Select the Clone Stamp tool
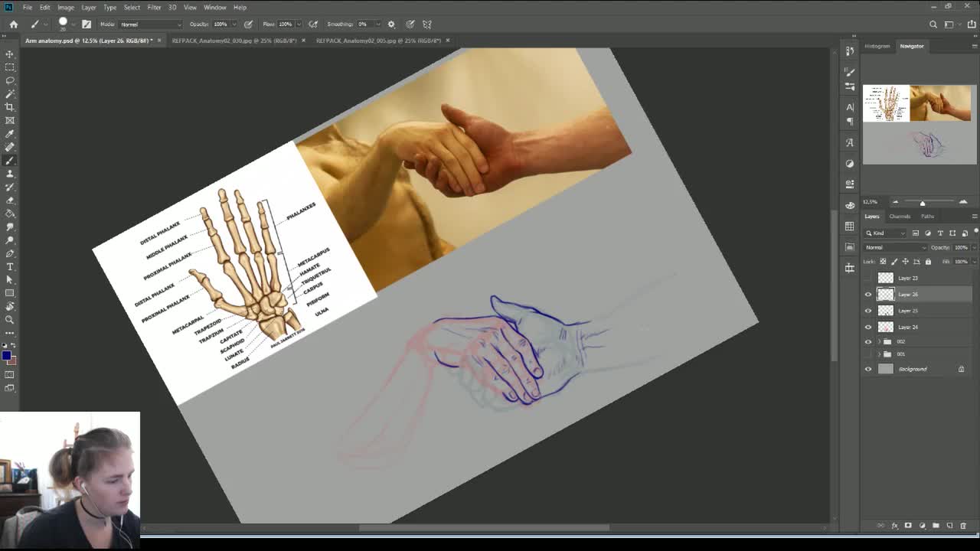 10,174
